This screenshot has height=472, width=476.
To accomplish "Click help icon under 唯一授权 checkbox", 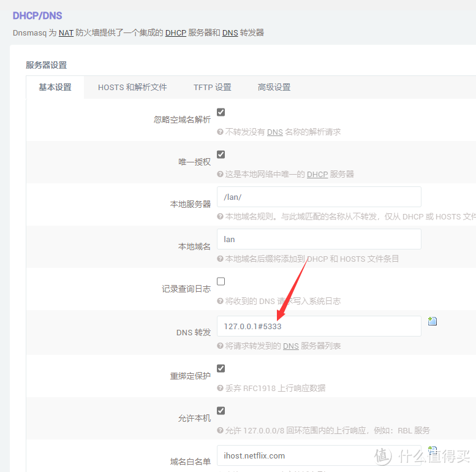I will click(x=221, y=174).
